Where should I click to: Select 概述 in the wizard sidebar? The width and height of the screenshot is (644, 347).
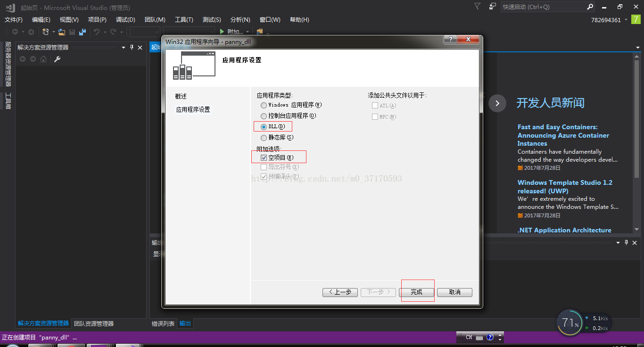click(x=181, y=96)
